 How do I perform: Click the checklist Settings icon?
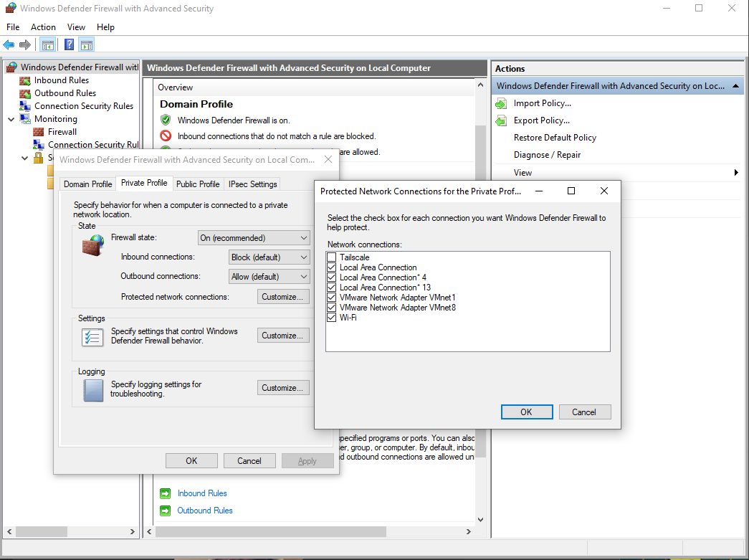pyautogui.click(x=92, y=337)
